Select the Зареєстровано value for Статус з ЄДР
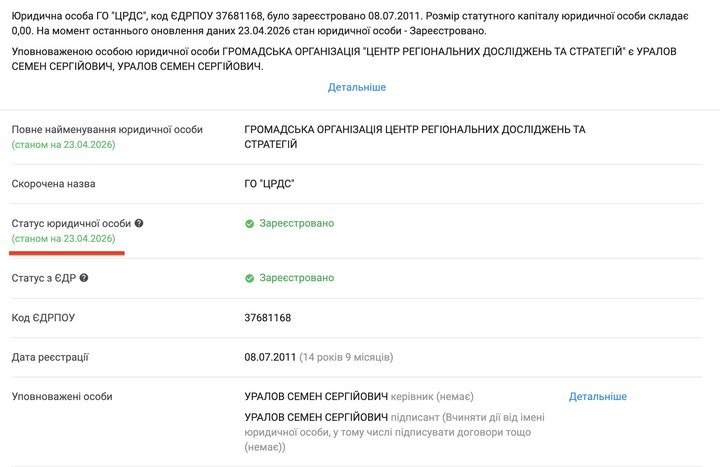 (297, 278)
